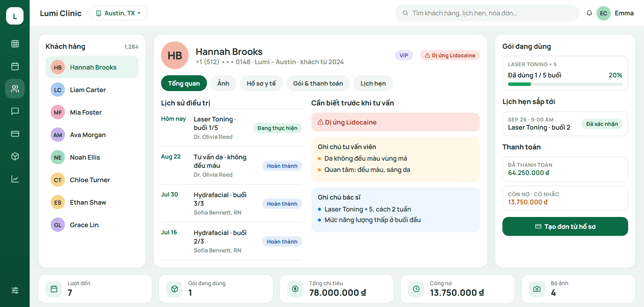
Task: Click the Dị ứng Lidocaine alert banner
Action: point(395,122)
